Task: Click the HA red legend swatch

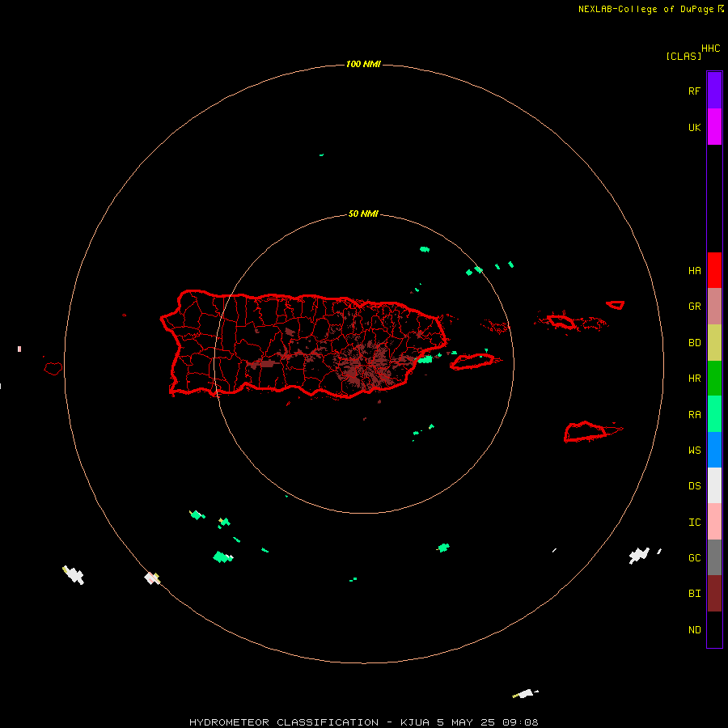Action: click(x=714, y=270)
